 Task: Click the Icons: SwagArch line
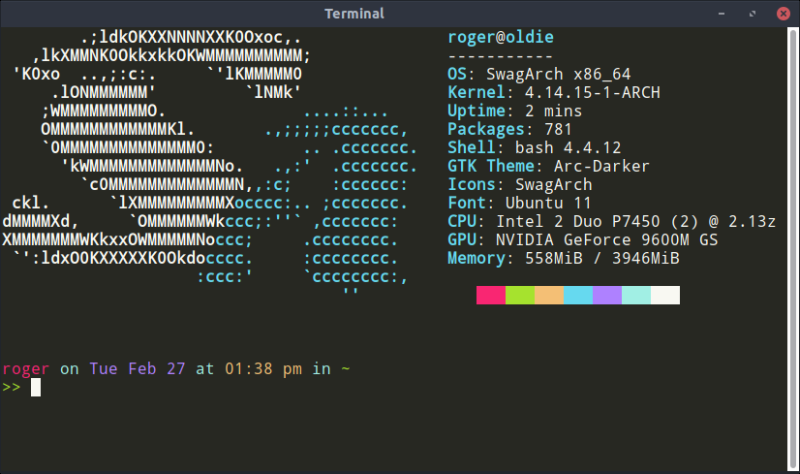520,184
